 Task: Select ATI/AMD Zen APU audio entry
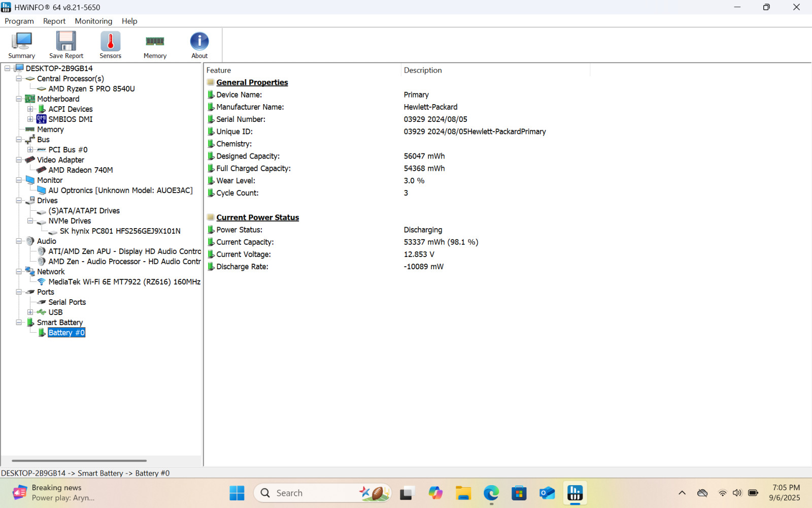click(125, 251)
